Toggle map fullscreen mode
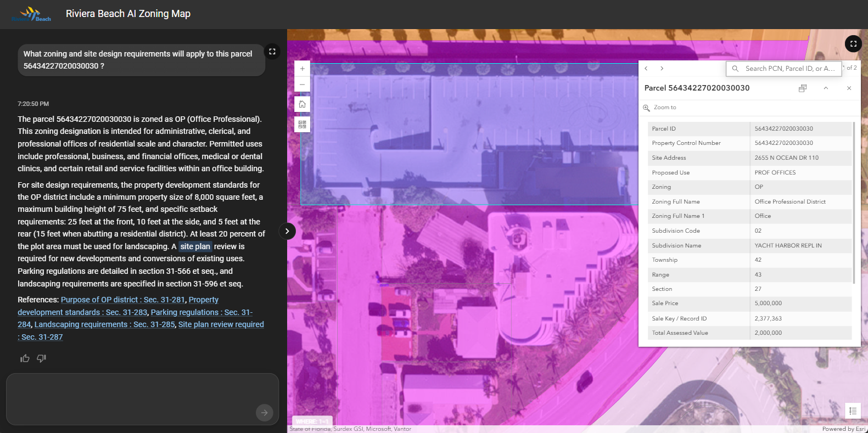This screenshot has height=433, width=868. pyautogui.click(x=853, y=44)
